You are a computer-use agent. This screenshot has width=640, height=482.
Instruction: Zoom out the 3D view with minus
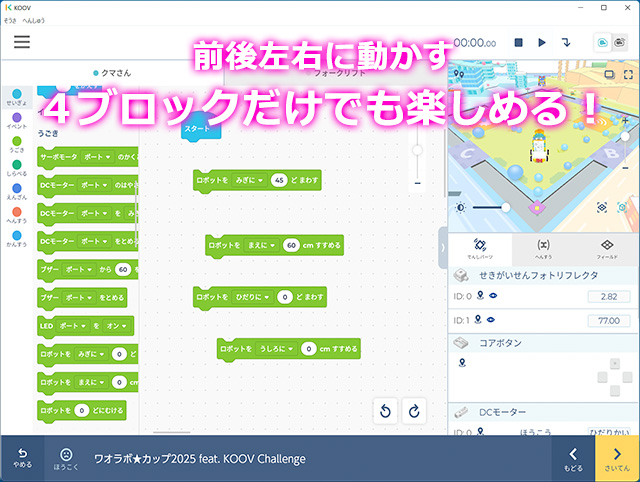tap(625, 168)
